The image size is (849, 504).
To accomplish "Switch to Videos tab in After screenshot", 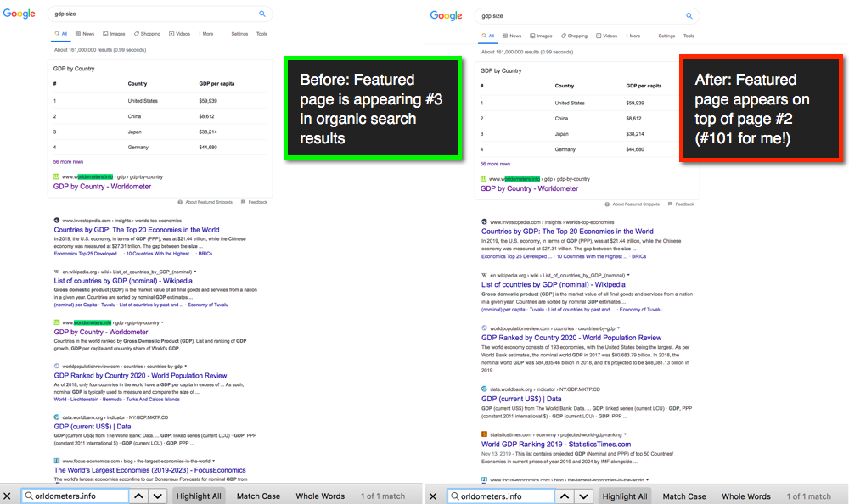I will tap(607, 36).
